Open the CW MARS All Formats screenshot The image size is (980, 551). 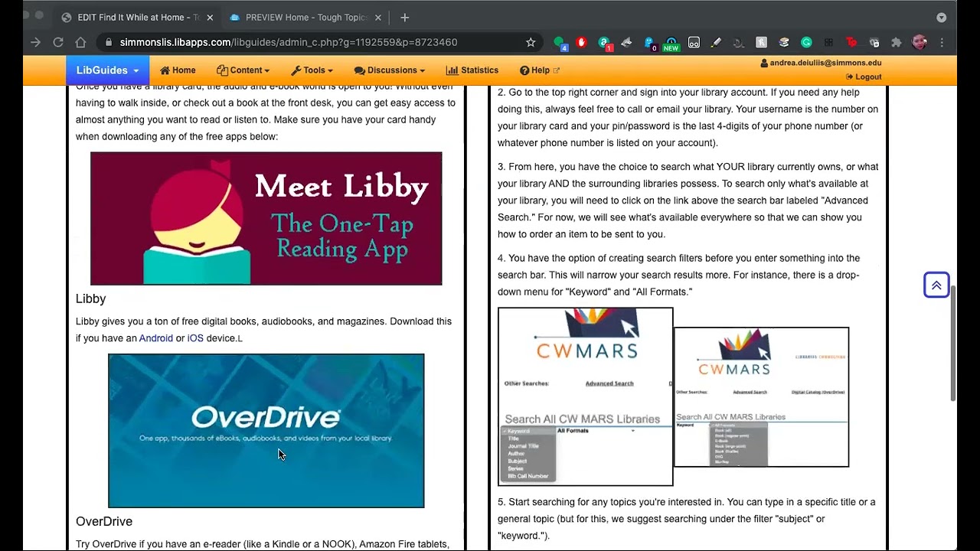point(762,397)
